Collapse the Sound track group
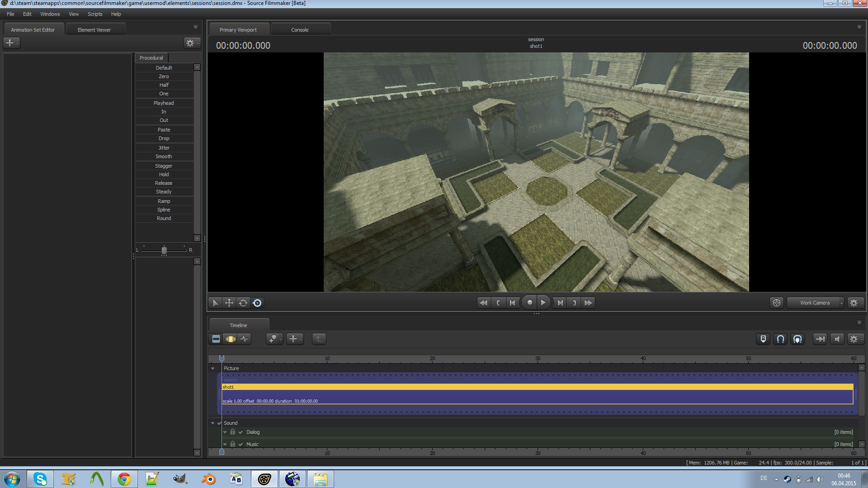Viewport: 868px width, 488px height. pyautogui.click(x=213, y=423)
